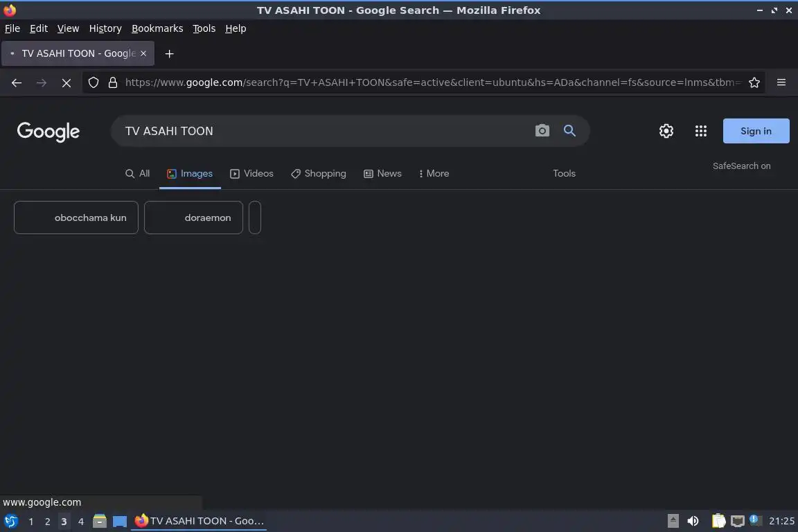Click the SafeSearch on link
Viewport: 798px width, 532px height.
point(741,166)
